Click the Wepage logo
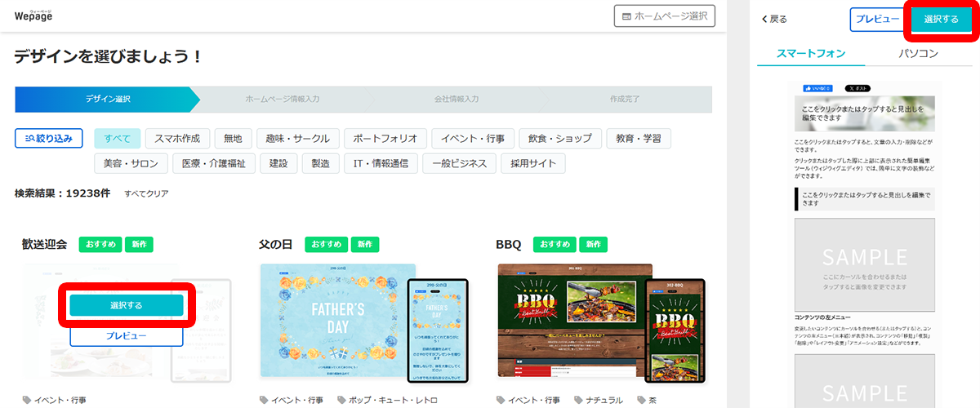This screenshot has height=408, width=980. (x=33, y=16)
